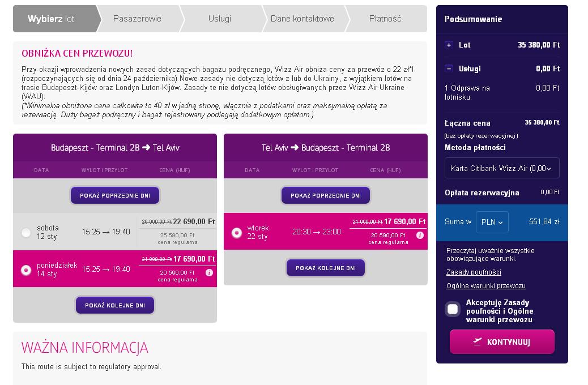Open the Metoda płatności card dropdown
Viewport: 588px width, 385px height.
tap(502, 168)
